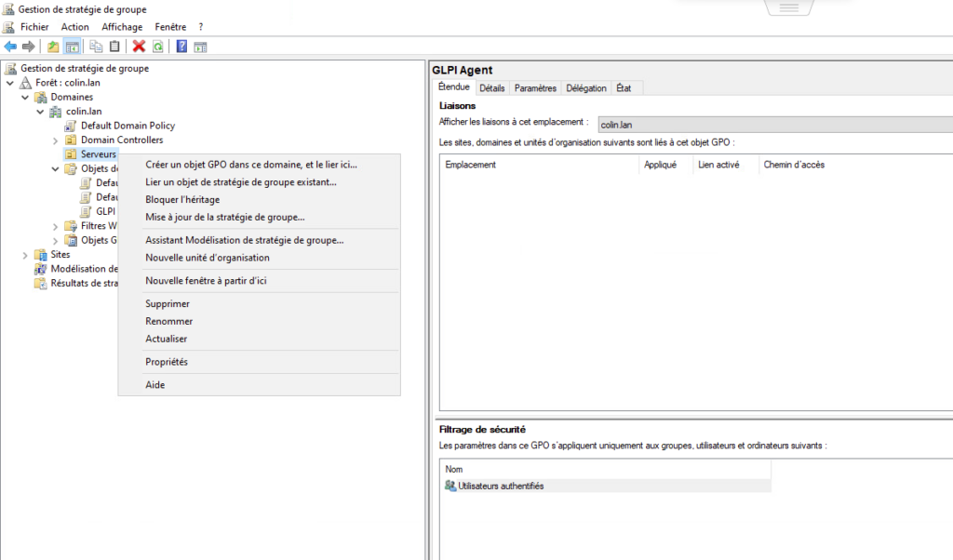Select the show/hide console tree toolbar icon
This screenshot has width=953, height=560.
(73, 46)
